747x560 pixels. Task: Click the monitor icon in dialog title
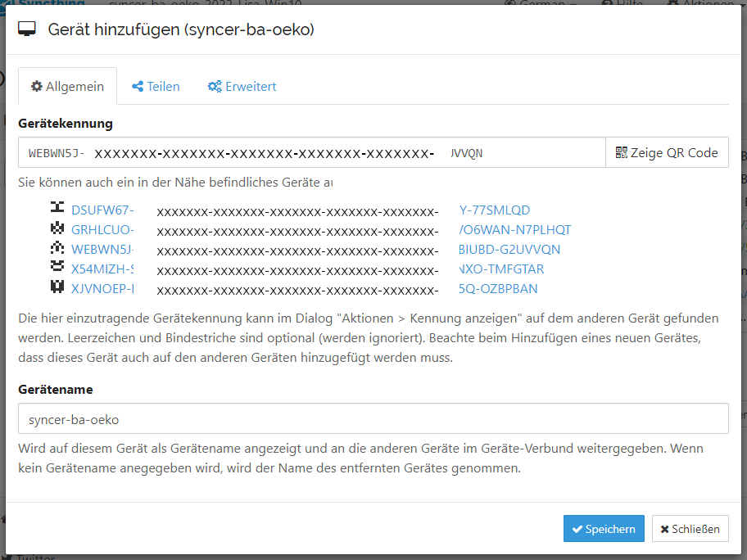(27, 29)
